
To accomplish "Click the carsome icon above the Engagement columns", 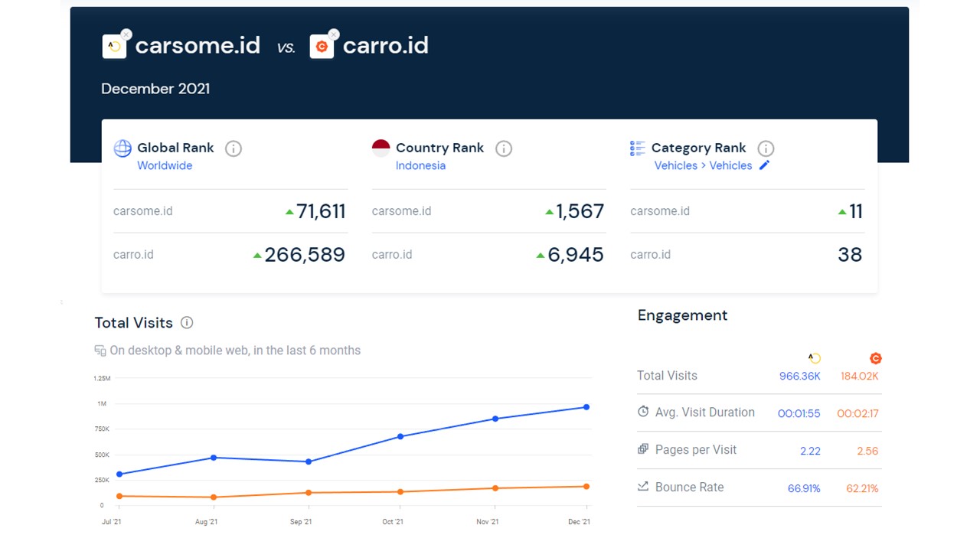I will coord(815,358).
